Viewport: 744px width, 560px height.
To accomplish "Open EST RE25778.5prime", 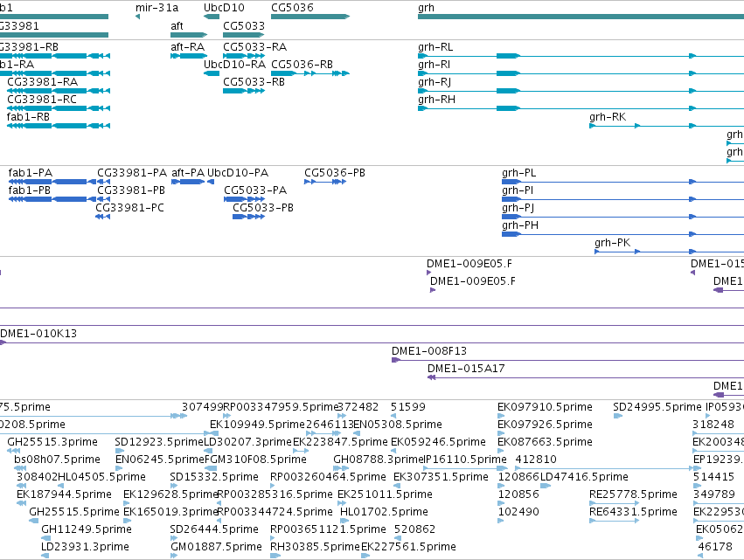I will click(633, 495).
